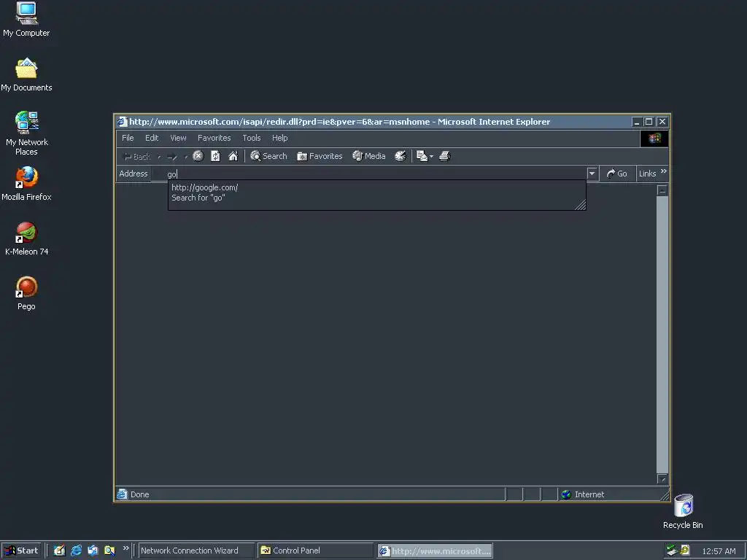747x560 pixels.
Task: Expand the Mail button dropdown arrow
Action: tap(432, 156)
